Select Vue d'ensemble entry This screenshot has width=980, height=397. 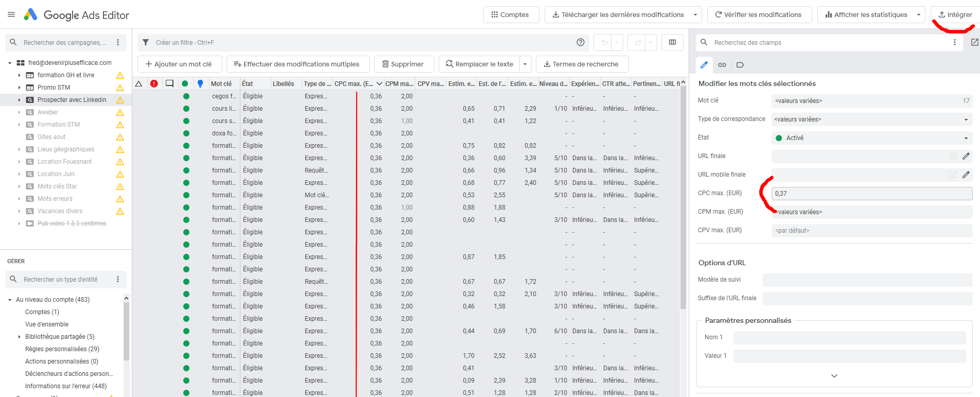[47, 324]
